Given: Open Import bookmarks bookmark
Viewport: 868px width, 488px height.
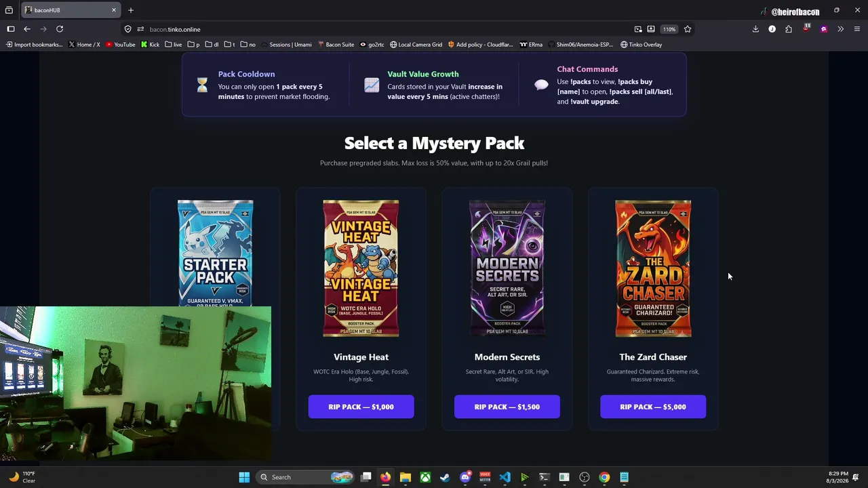Looking at the screenshot, I should point(34,45).
